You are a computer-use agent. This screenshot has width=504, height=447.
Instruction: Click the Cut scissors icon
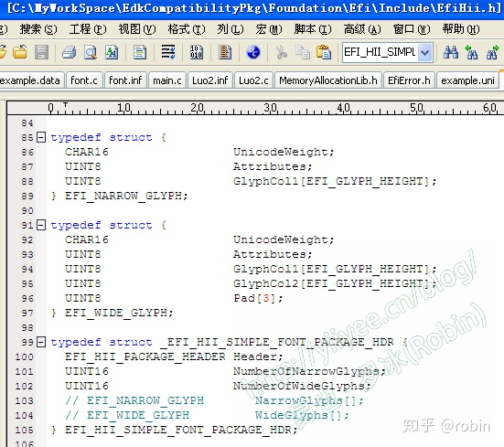pyautogui.click(x=281, y=52)
